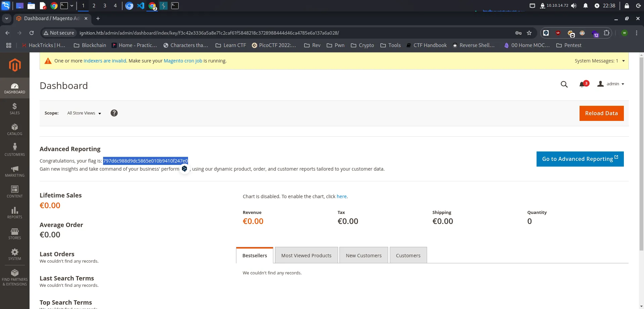Screen dimensions: 644x309
Task: Click the Reload Data button
Action: click(601, 113)
